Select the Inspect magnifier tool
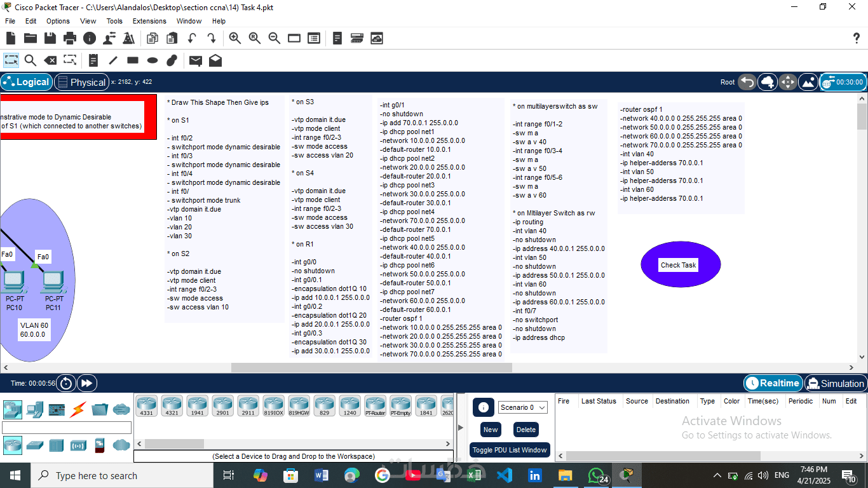This screenshot has height=488, width=868. coord(31,60)
